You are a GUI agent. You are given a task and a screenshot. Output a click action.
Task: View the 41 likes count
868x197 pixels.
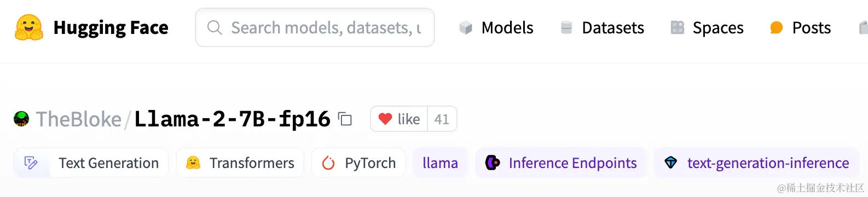coord(442,119)
